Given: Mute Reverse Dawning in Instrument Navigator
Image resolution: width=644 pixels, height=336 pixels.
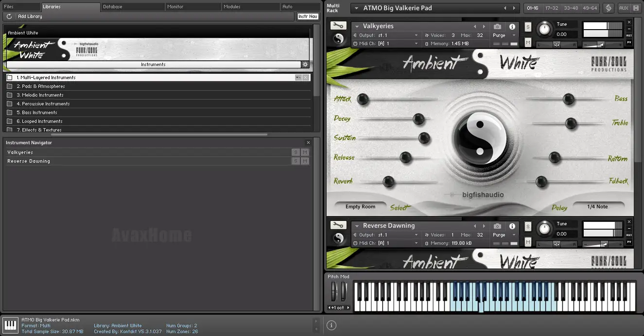Looking at the screenshot, I should 305,161.
